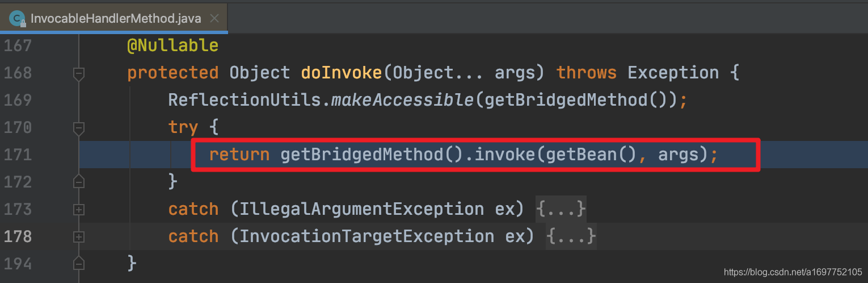Click the Java class icon on file tab

pyautogui.click(x=18, y=19)
